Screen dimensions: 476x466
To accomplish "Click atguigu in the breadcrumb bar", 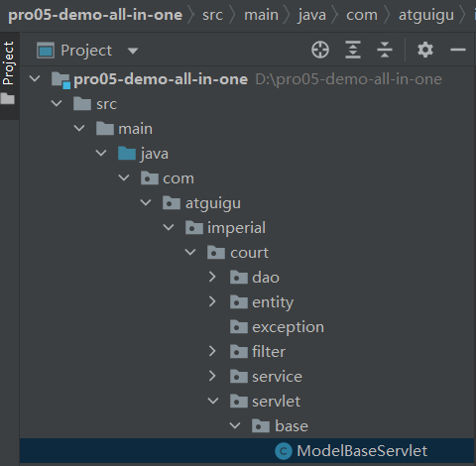I will 426,15.
